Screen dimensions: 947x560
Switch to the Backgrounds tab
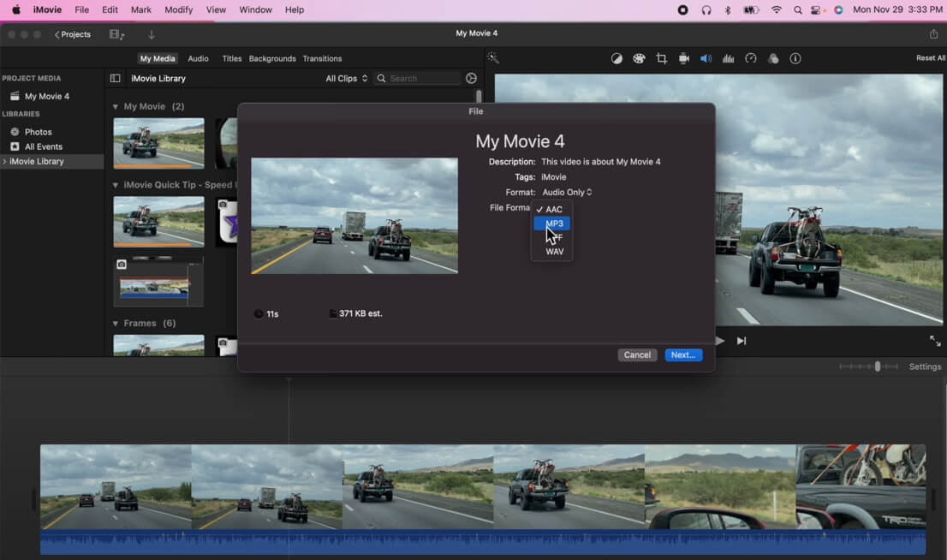point(272,58)
